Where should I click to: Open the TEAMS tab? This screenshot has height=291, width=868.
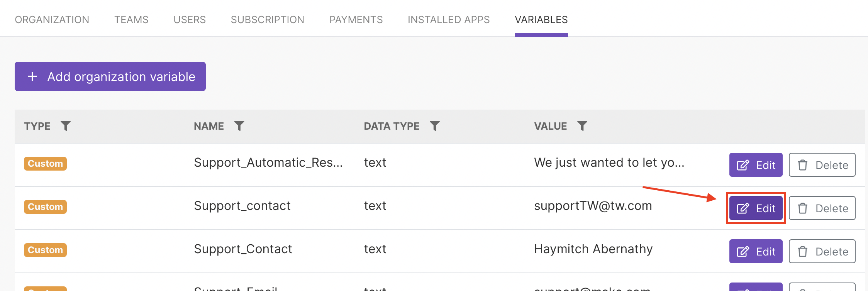[131, 20]
